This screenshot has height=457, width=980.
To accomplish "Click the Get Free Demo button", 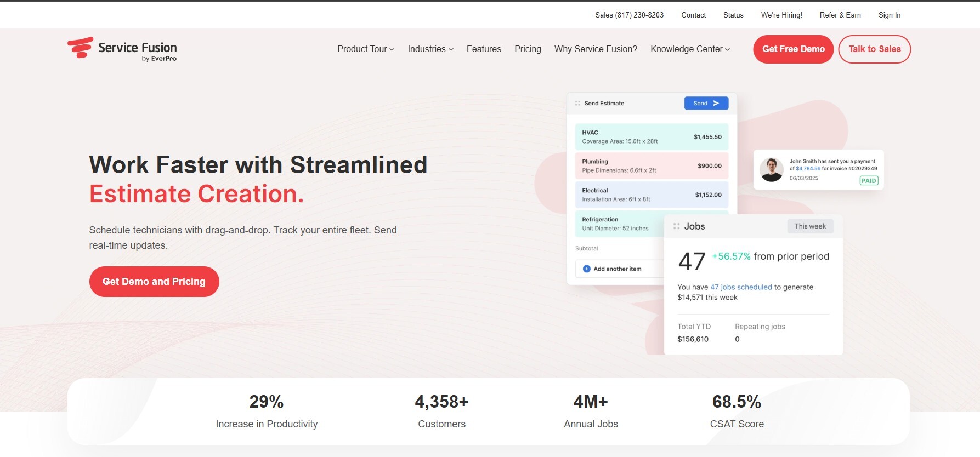I will 793,49.
